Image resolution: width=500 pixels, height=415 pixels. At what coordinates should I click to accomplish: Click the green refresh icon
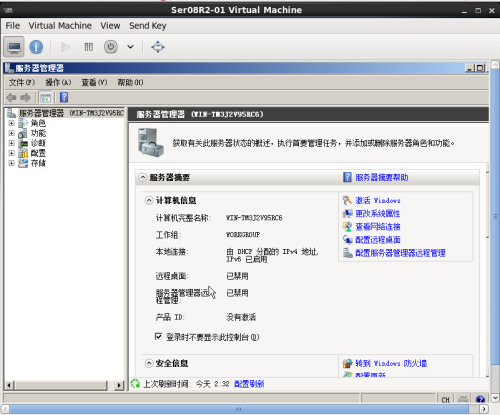(135, 384)
